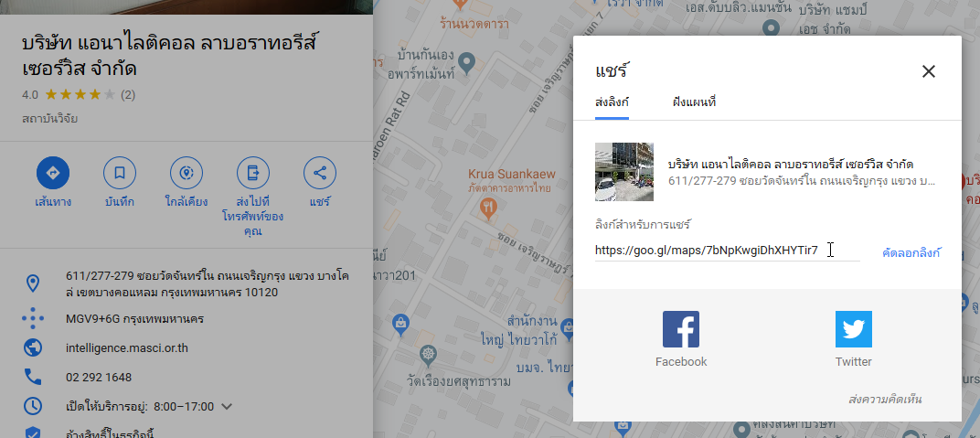Click the place photo thumbnail in share dialog
Viewport: 980px width, 438px height.
tap(623, 172)
